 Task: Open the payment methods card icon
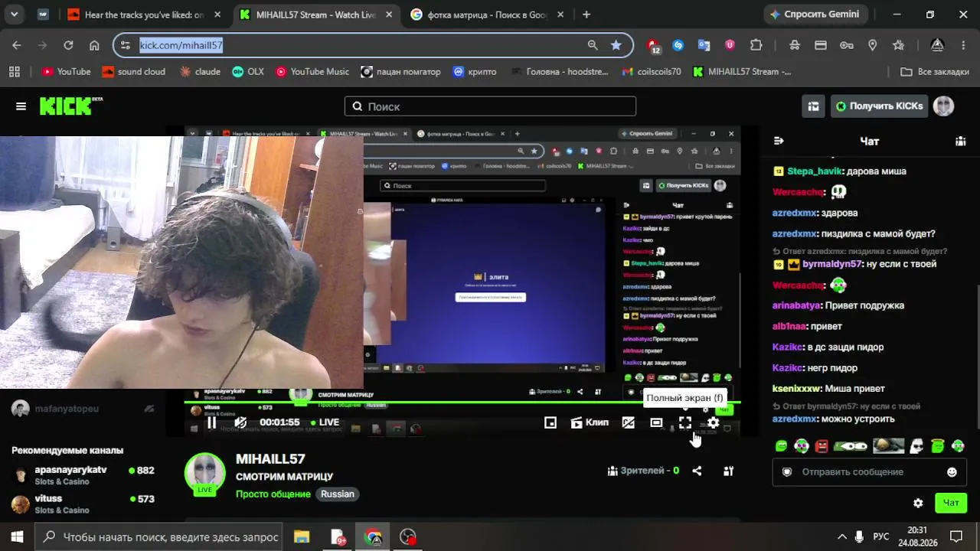821,45
